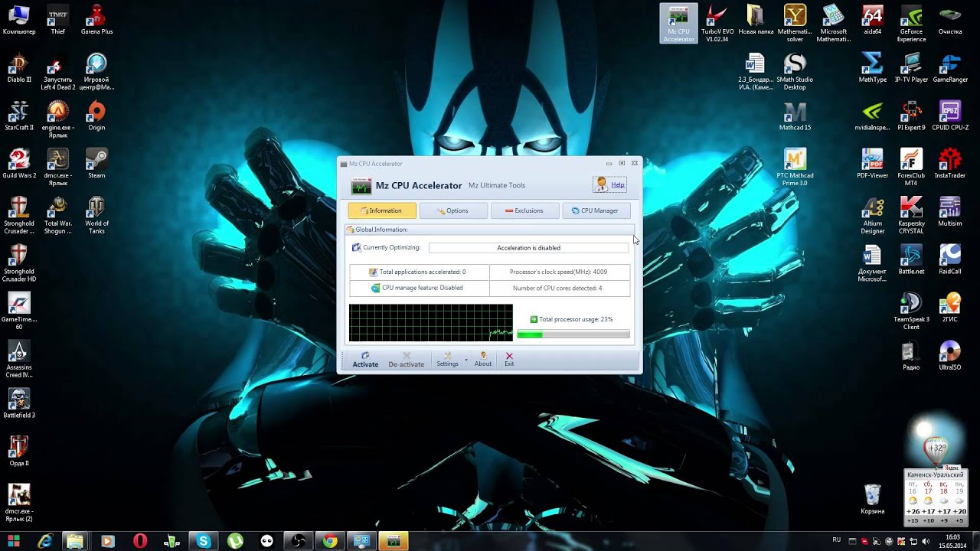Open Kaspersky CRYSTAL desktop icon

tap(911, 215)
